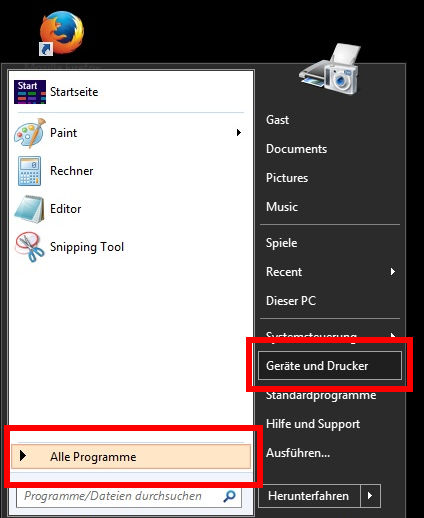Launch Paint via its palette icon
This screenshot has width=424, height=518.
point(30,133)
